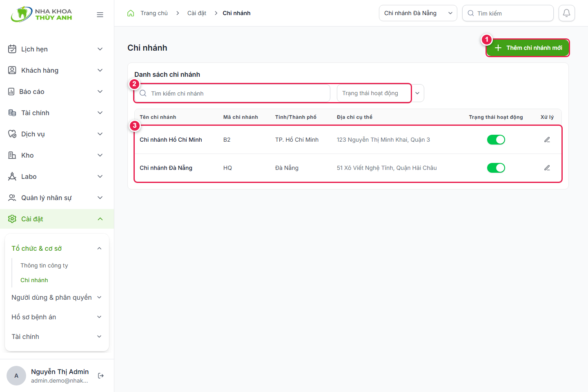This screenshot has height=392, width=588.
Task: Collapse the Cài đặt menu chevron
Action: point(100,219)
